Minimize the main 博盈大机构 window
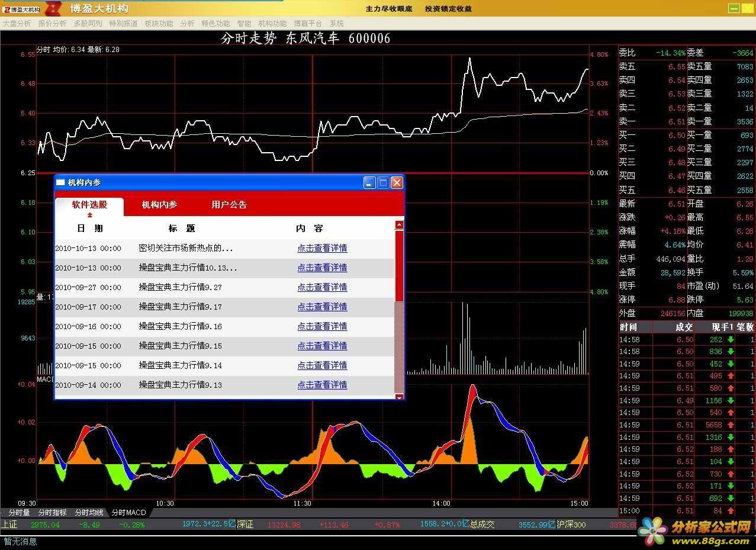756x550 pixels. [734, 8]
